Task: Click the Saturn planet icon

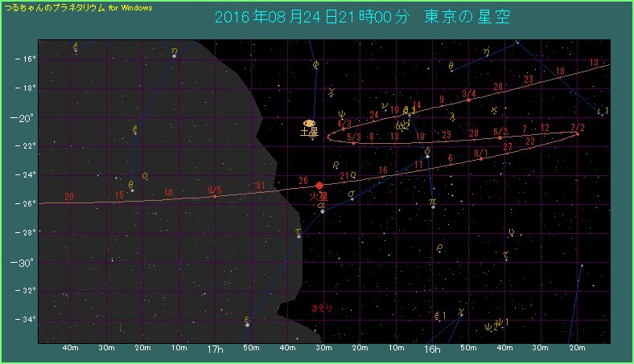Action: [310, 123]
